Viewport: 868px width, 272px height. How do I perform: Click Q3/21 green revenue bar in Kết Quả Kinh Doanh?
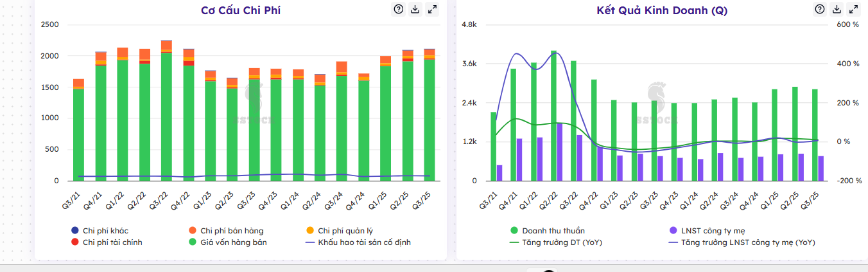494,147
